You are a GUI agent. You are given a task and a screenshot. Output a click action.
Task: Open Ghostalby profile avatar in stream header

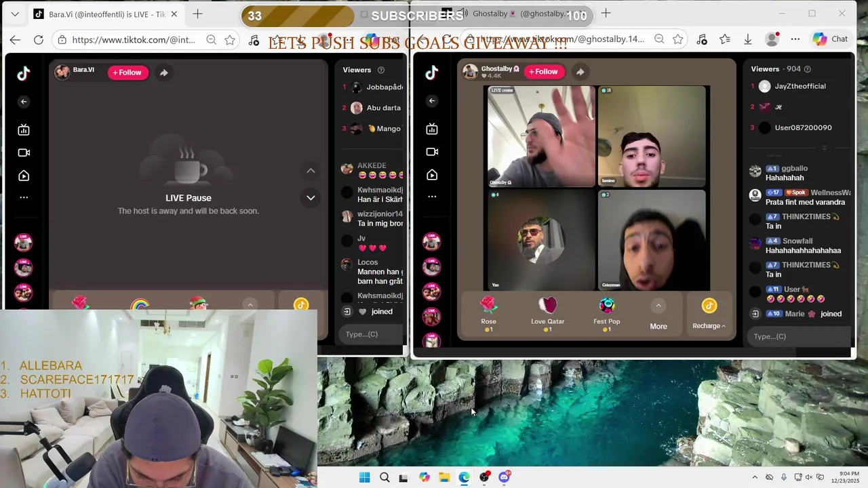click(x=471, y=71)
